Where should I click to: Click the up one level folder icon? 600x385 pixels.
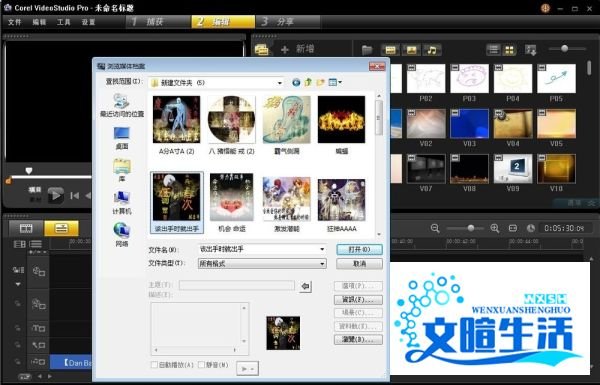point(308,82)
